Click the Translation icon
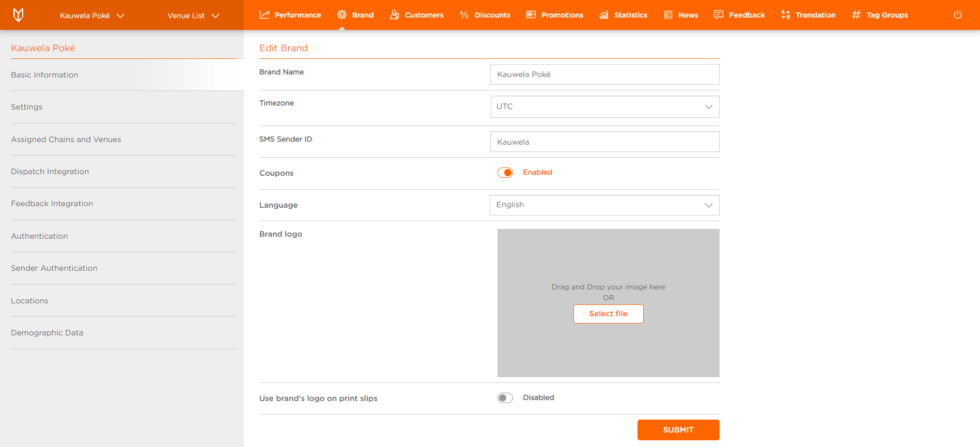Screen dimensions: 980x447 click(786, 15)
